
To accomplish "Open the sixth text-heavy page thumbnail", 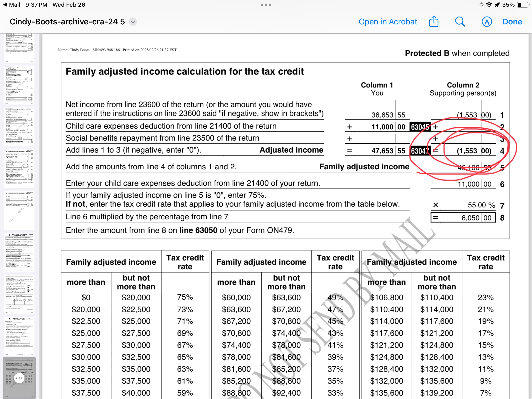I will click(x=19, y=252).
